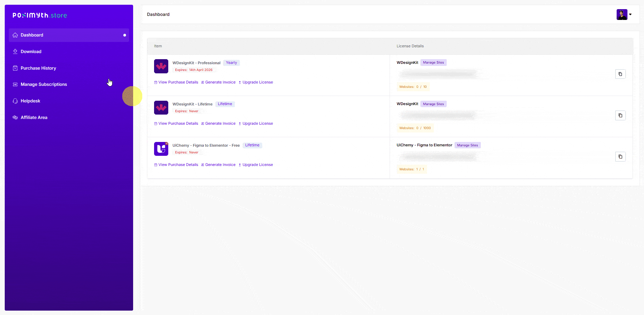644x315 pixels.
Task: Click the 'License Details' column header
Action: coord(410,46)
